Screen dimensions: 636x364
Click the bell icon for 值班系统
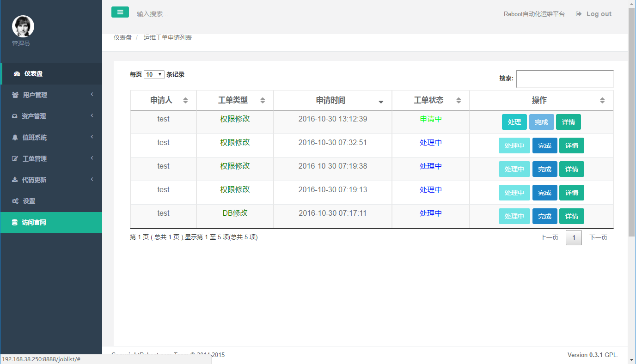coord(14,137)
